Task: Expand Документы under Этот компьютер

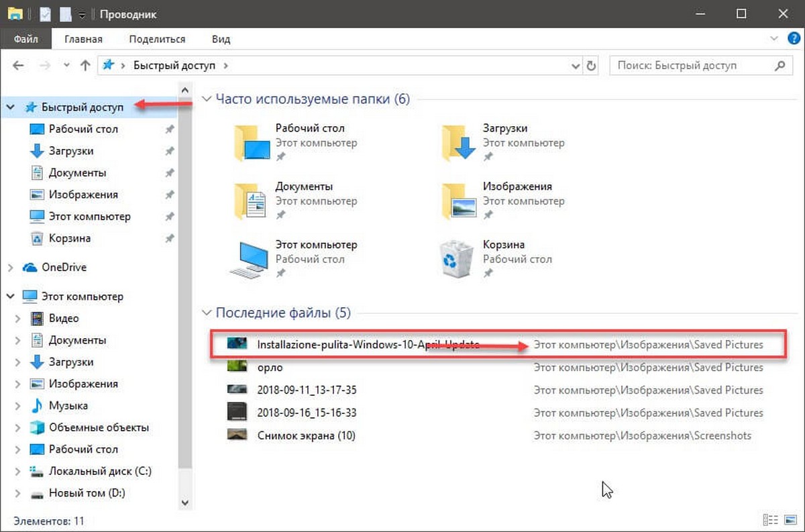Action: click(x=19, y=340)
